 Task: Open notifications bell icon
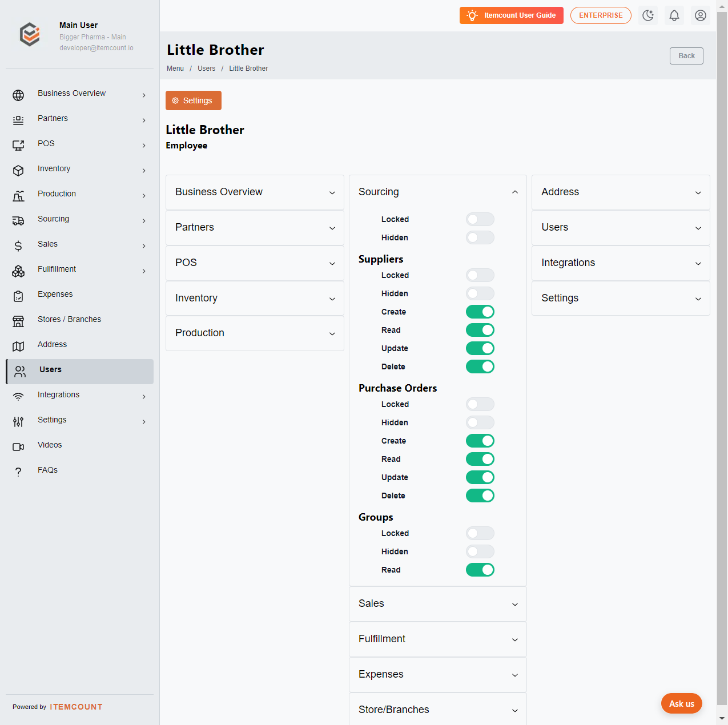pos(674,15)
